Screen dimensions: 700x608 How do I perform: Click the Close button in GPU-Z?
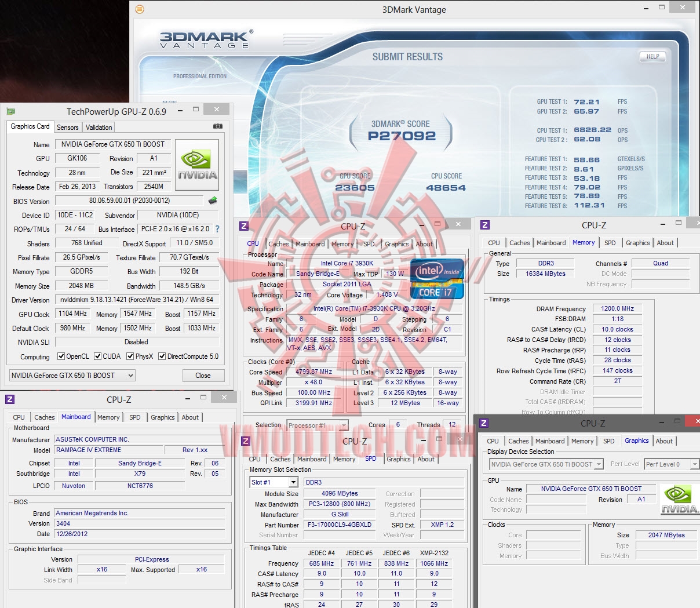coord(203,376)
